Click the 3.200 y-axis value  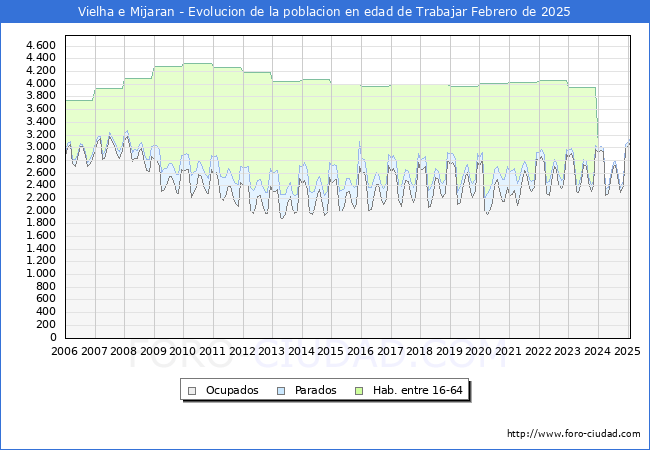click(41, 134)
